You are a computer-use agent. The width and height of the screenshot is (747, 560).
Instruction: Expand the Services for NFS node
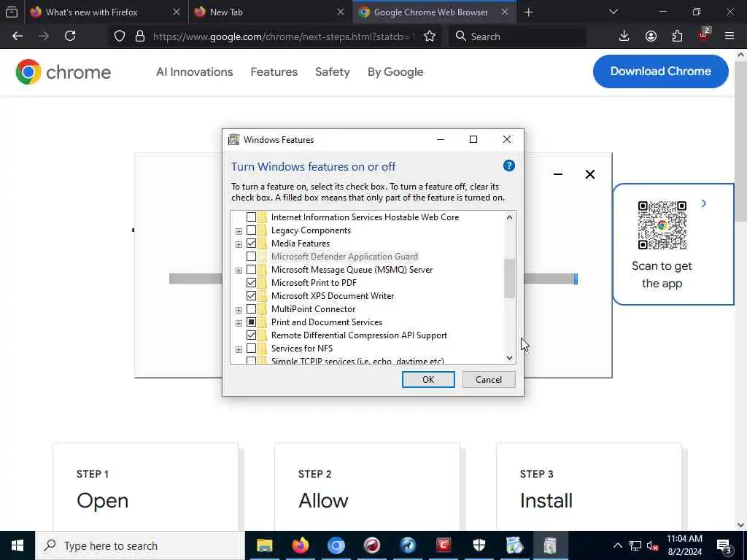(239, 349)
